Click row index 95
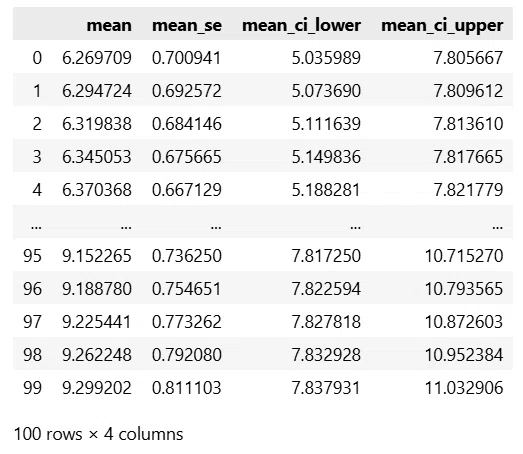The height and width of the screenshot is (454, 523). (32, 256)
